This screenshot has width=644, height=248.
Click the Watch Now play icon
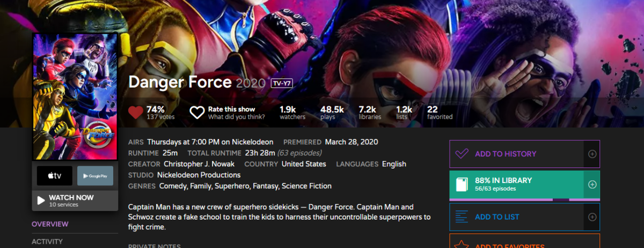pyautogui.click(x=41, y=201)
